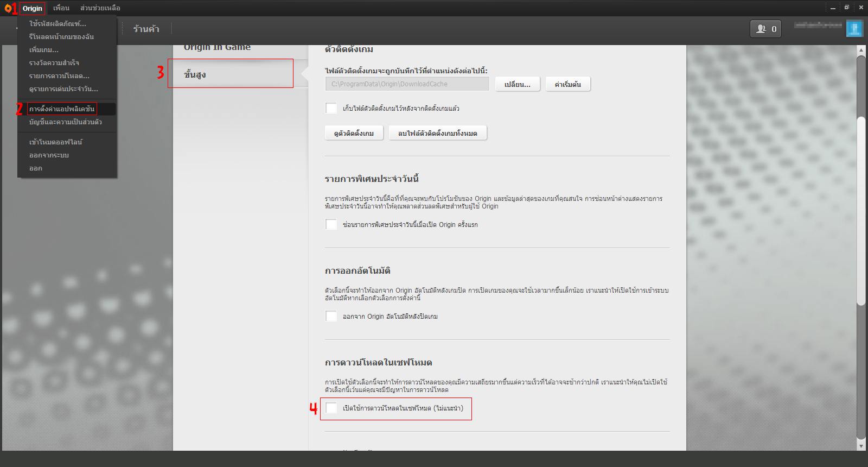Toggle เก็บไฟล์ตัวติดตั้งเกมไว้หลังจากติดตั้งเกมแล้ว checkbox
Image resolution: width=868 pixels, height=467 pixels.
pyautogui.click(x=331, y=108)
